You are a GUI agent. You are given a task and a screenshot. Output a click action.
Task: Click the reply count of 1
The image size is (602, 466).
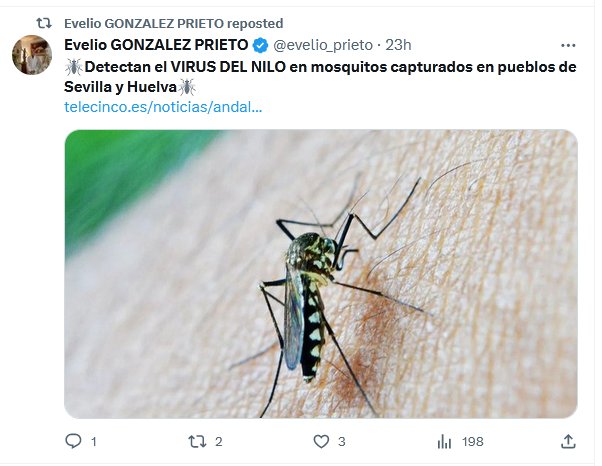pos(94,441)
